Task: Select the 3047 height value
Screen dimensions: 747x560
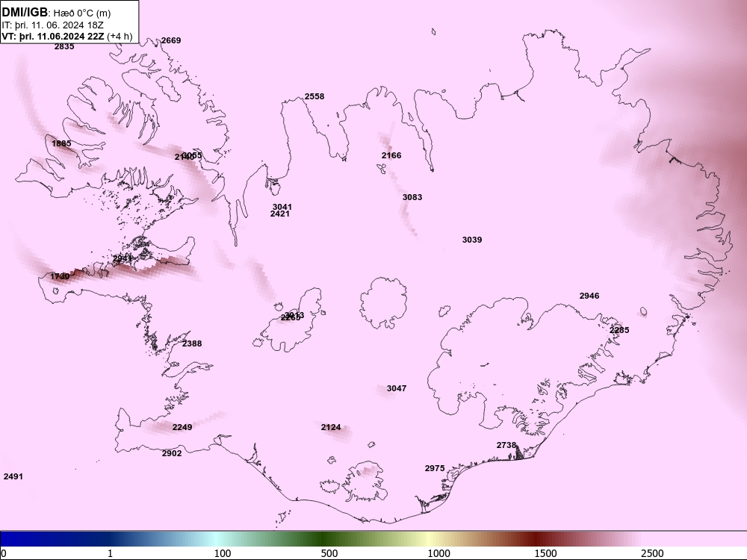Action: point(397,388)
